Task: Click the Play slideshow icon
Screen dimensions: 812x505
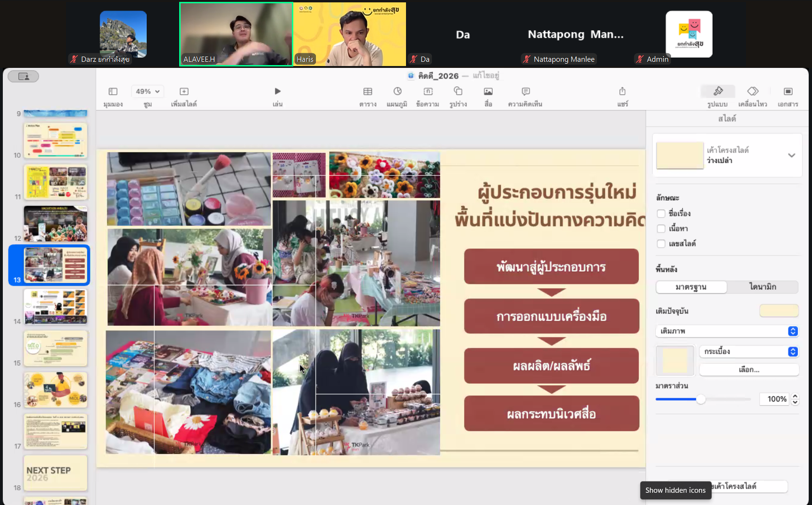Action: 277,91
